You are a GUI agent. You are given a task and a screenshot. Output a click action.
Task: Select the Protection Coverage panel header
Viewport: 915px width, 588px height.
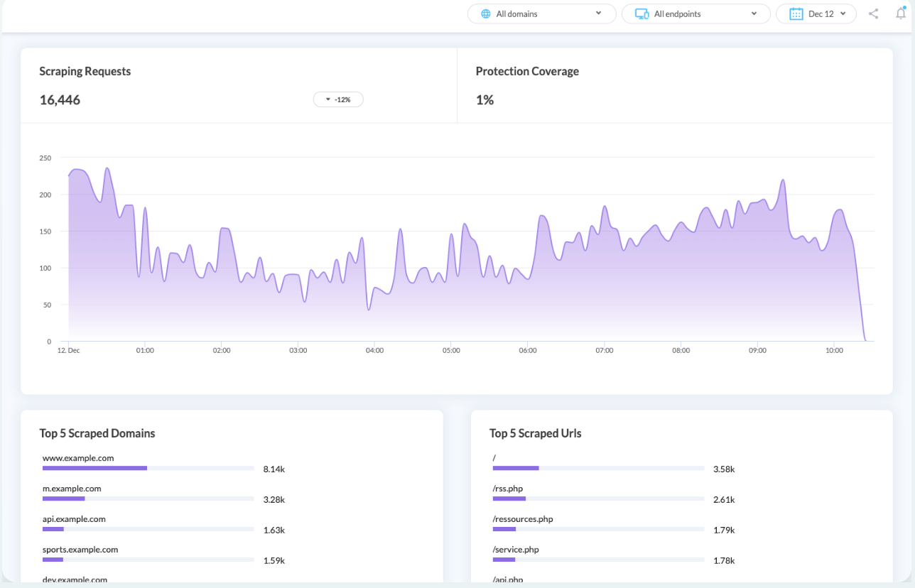pos(527,71)
